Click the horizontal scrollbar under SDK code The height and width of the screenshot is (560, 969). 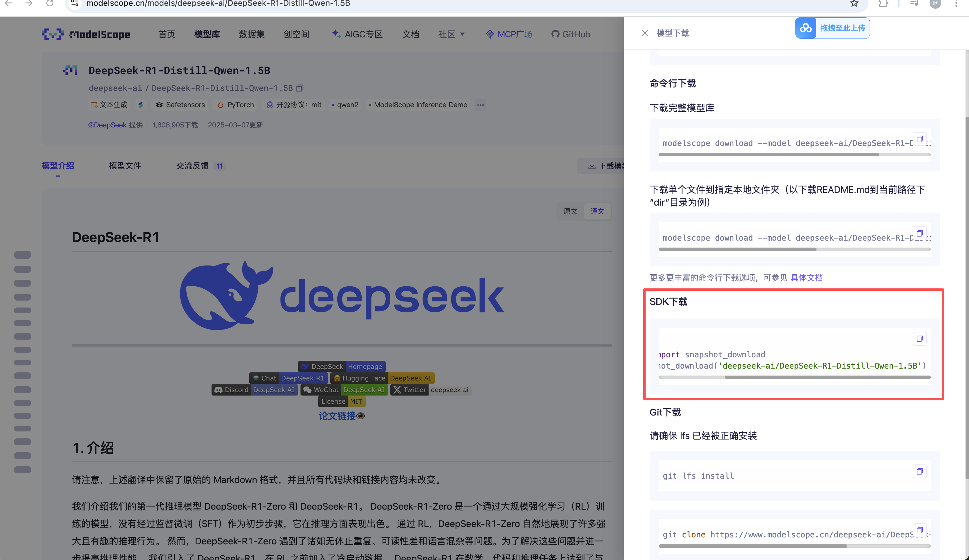click(828, 377)
